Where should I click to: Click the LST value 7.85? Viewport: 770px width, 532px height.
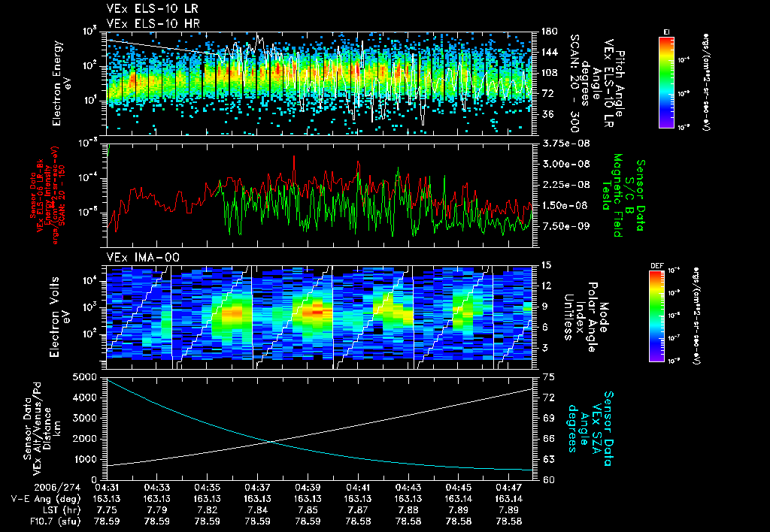pos(308,511)
